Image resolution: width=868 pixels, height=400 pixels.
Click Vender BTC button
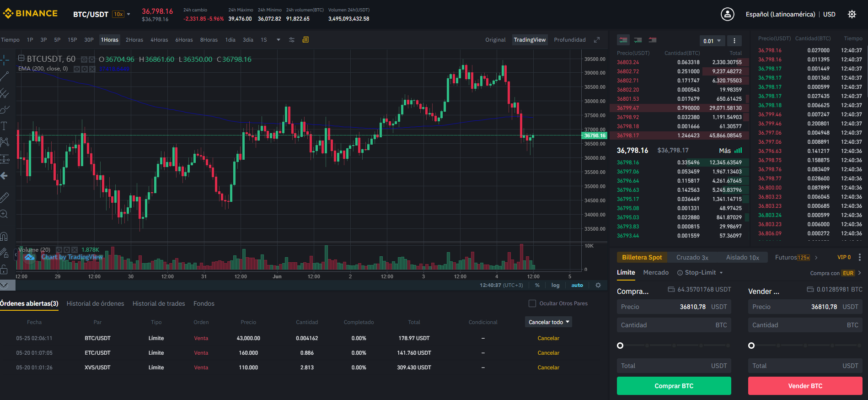[805, 386]
